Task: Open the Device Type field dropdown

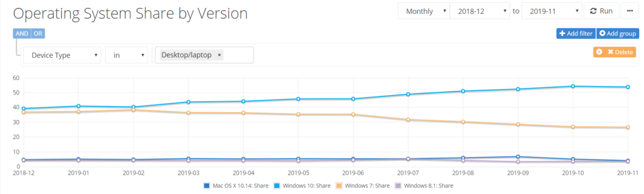Action: coord(62,55)
